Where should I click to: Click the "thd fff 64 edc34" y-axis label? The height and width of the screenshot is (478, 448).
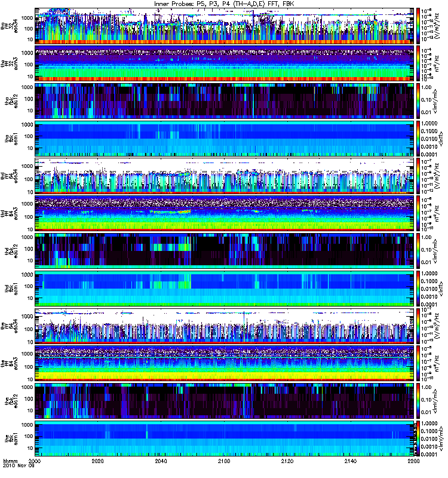(10, 176)
